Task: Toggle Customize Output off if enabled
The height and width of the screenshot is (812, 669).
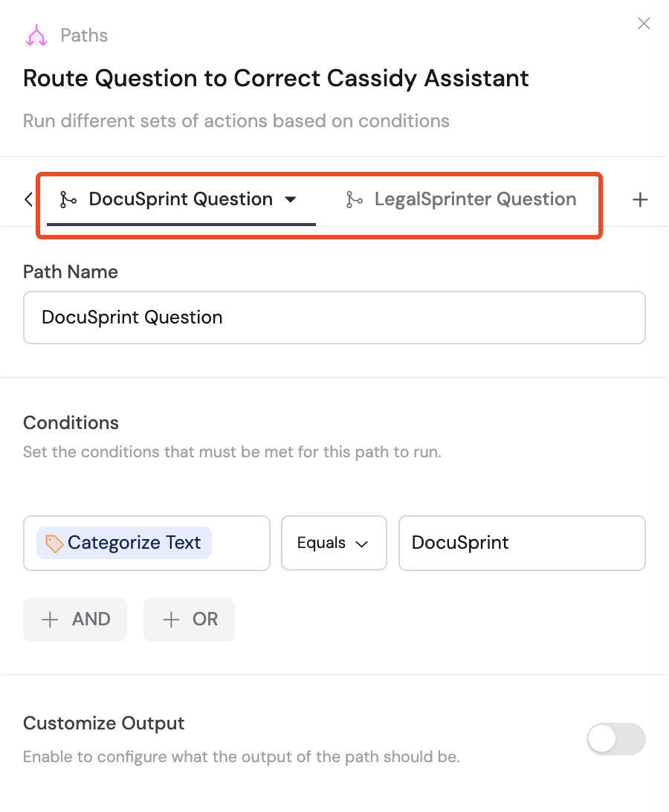Action: 616,739
